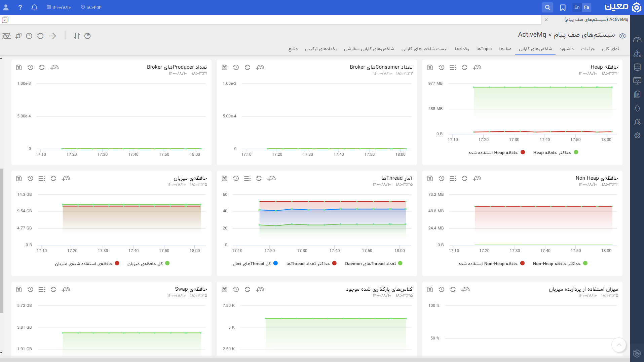
Task: Toggle حافظه Heap استفاده شده legend series
Action: (497, 152)
